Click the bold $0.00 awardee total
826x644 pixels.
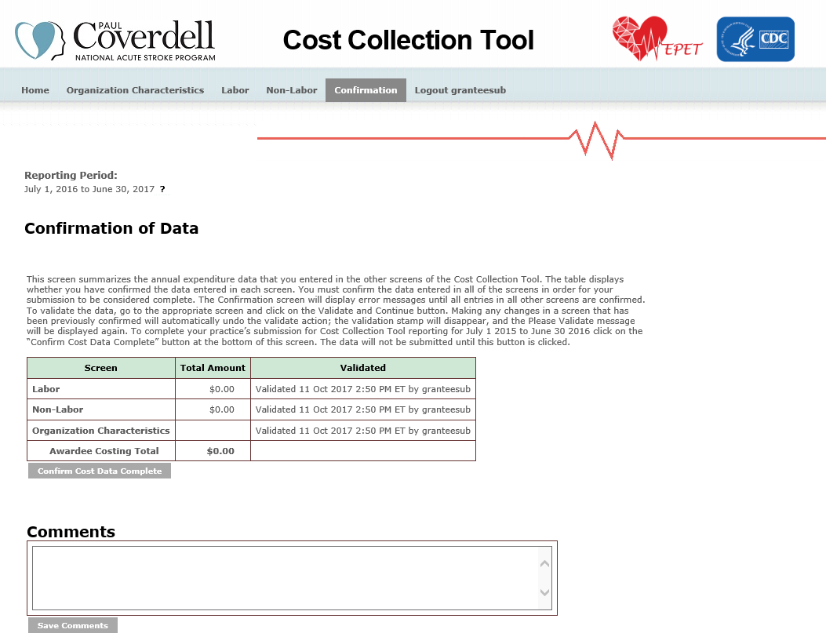(x=220, y=451)
